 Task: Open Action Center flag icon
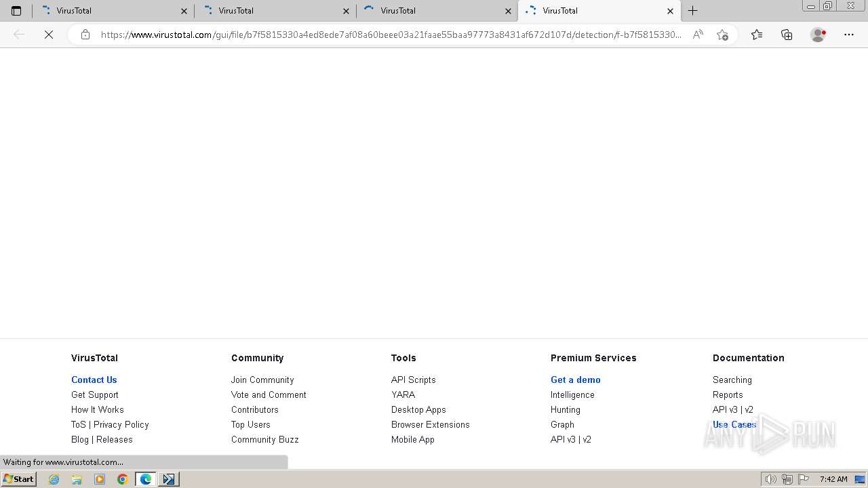click(x=804, y=479)
